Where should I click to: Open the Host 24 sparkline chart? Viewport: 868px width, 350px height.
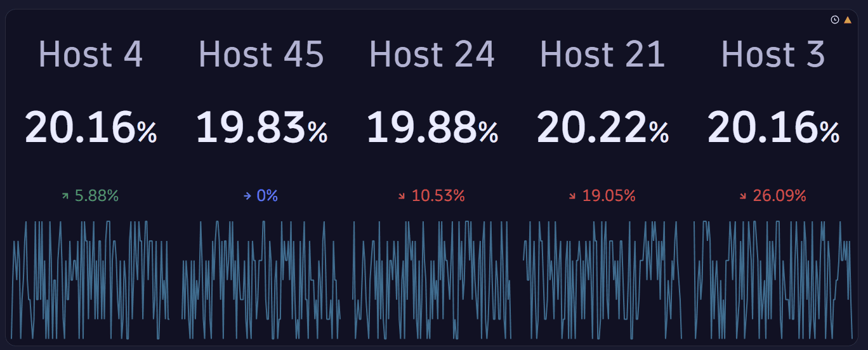(432, 280)
